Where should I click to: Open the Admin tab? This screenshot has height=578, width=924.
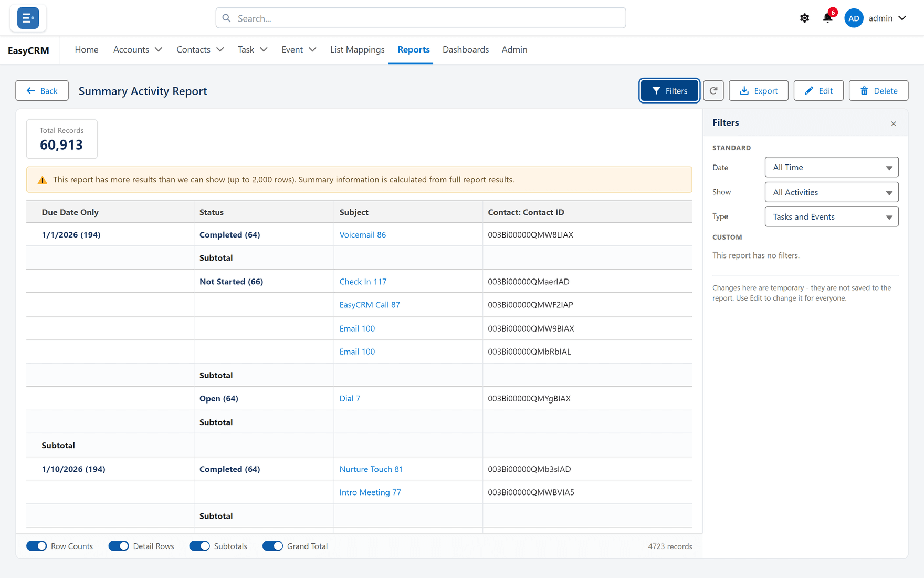tap(514, 49)
